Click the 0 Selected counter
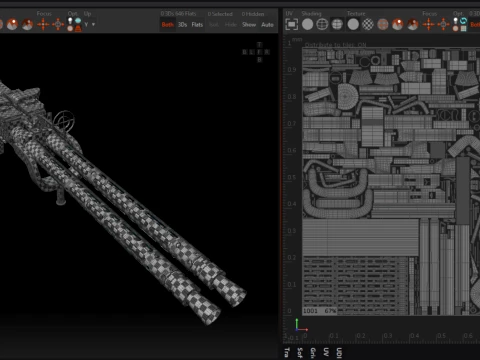Screen dimensions: 480x360 220,14
